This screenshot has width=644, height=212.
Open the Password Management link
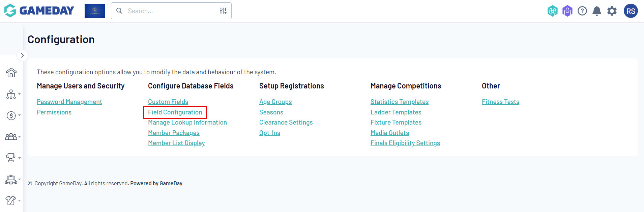pos(69,102)
